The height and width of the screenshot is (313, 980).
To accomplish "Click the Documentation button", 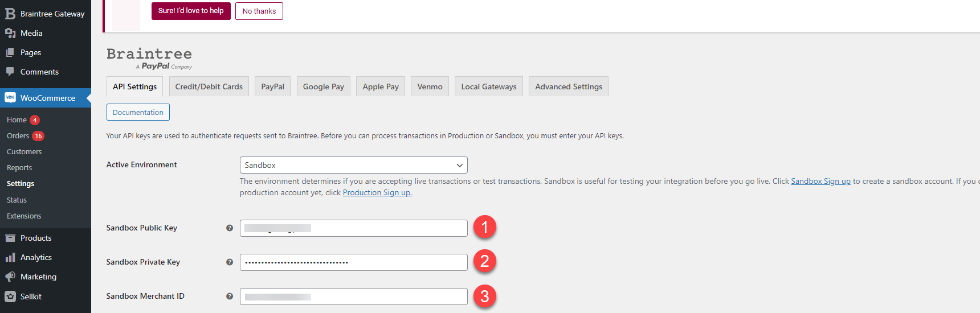I will [x=138, y=112].
